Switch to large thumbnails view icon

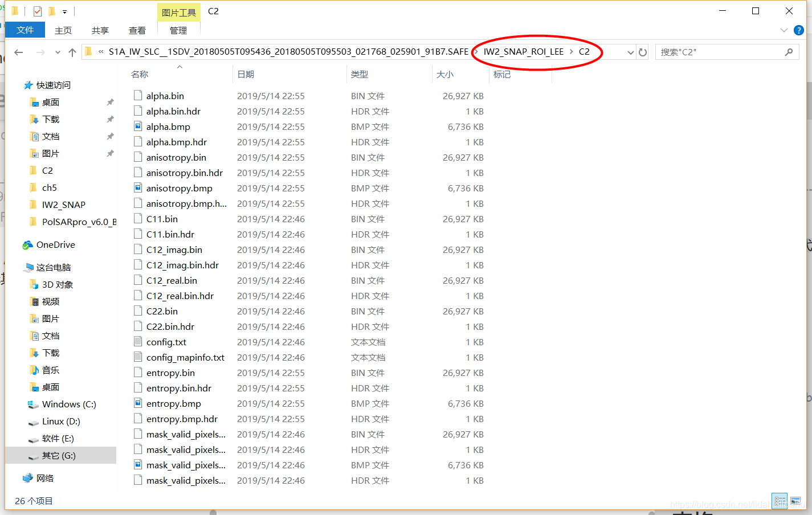tap(795, 501)
